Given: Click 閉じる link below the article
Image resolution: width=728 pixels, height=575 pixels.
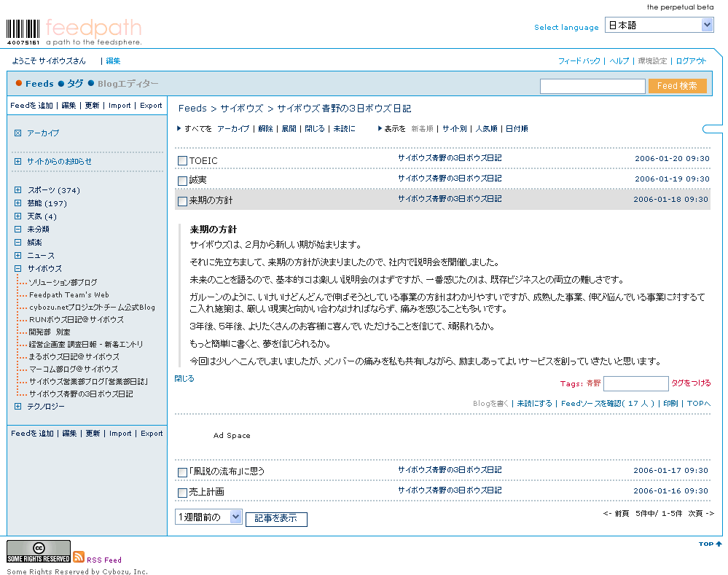Looking at the screenshot, I should point(184,378).
